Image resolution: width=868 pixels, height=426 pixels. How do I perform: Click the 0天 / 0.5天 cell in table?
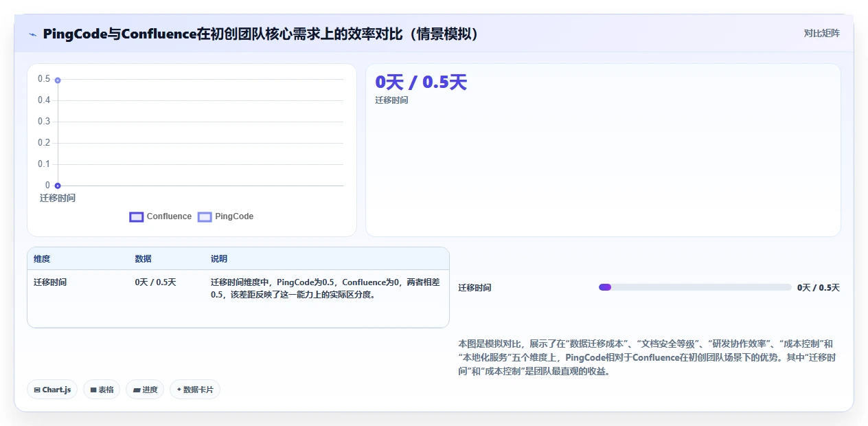pos(155,282)
